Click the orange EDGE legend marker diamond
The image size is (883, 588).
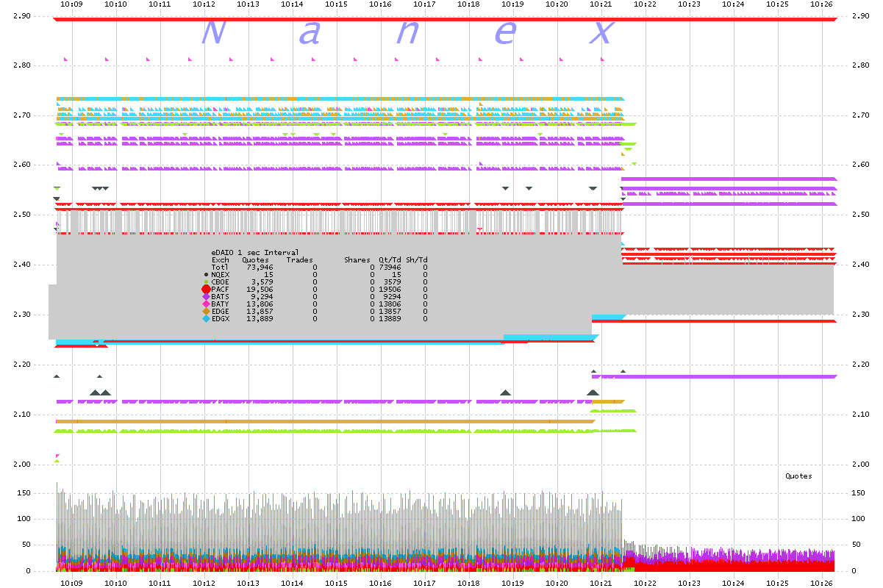(x=206, y=311)
